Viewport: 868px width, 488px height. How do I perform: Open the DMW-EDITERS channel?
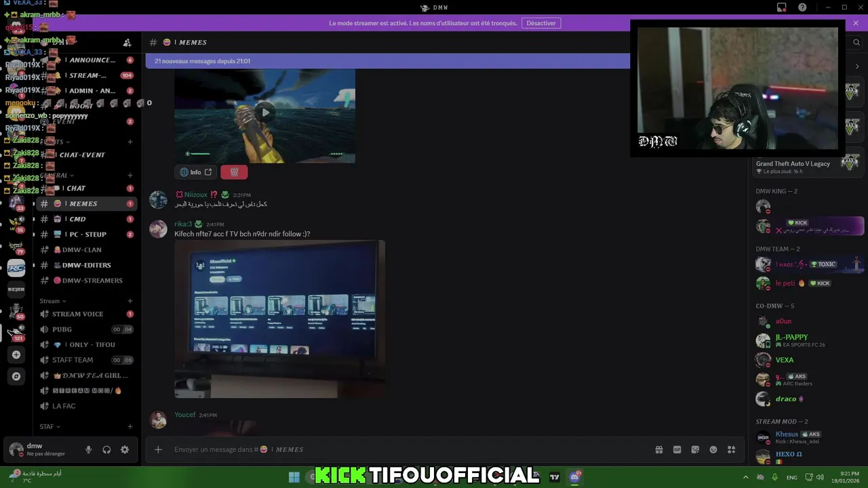[x=87, y=265]
